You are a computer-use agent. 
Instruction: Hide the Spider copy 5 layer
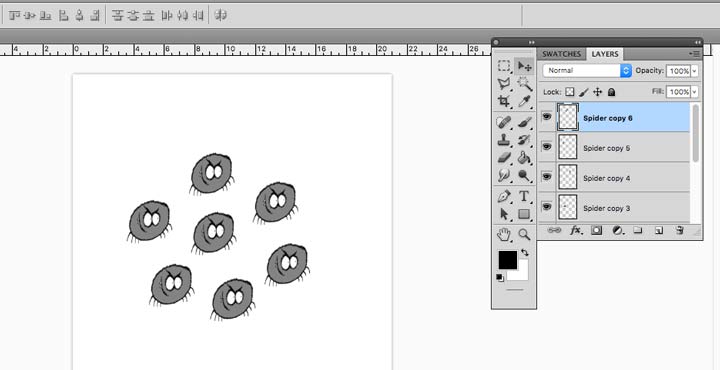click(x=546, y=146)
